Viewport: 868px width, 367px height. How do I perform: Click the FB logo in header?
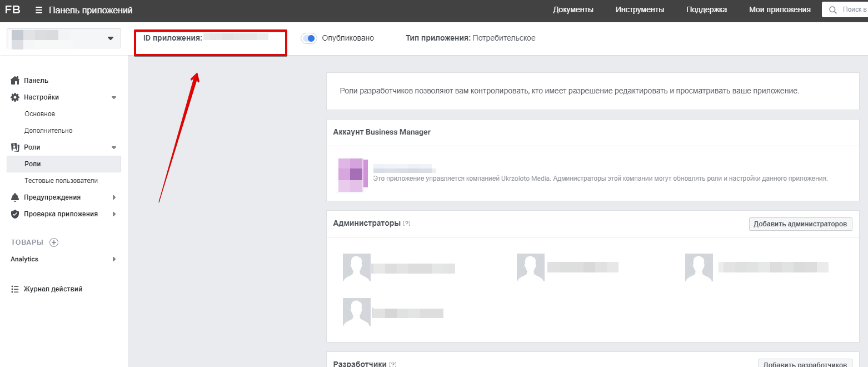coord(13,9)
